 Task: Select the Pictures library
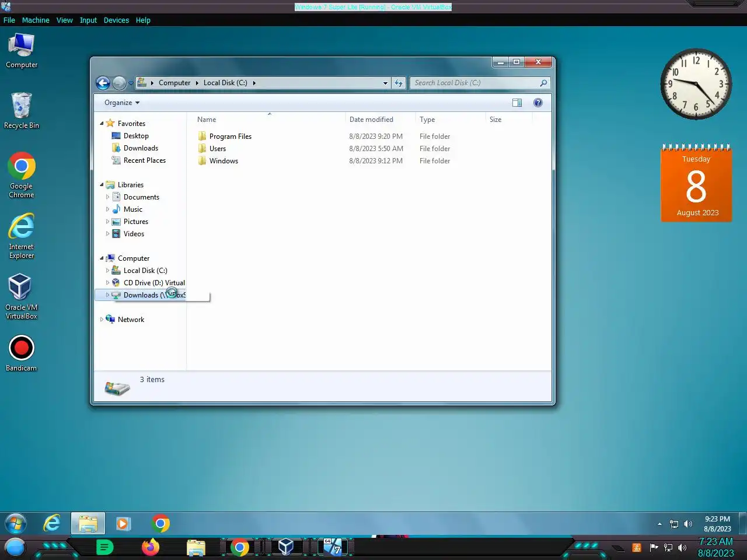point(135,222)
